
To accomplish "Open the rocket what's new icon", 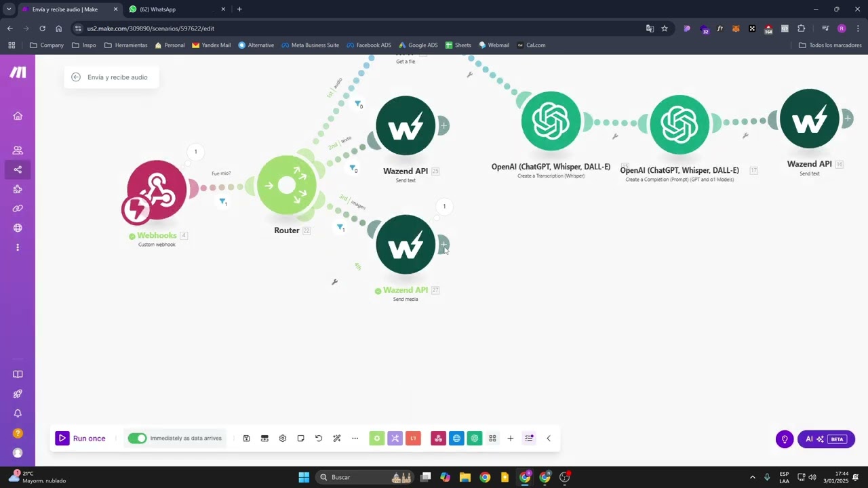I will (x=18, y=394).
